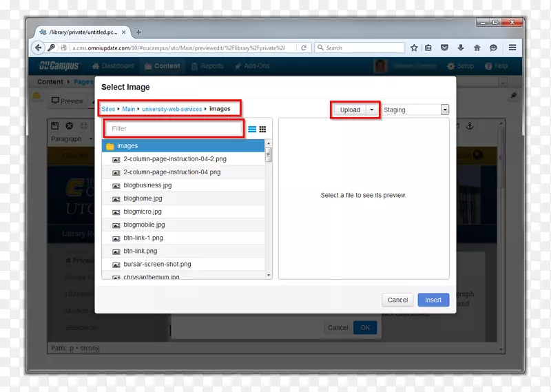Switch to grid thumbnail view
This screenshot has height=392, width=551.
point(262,129)
